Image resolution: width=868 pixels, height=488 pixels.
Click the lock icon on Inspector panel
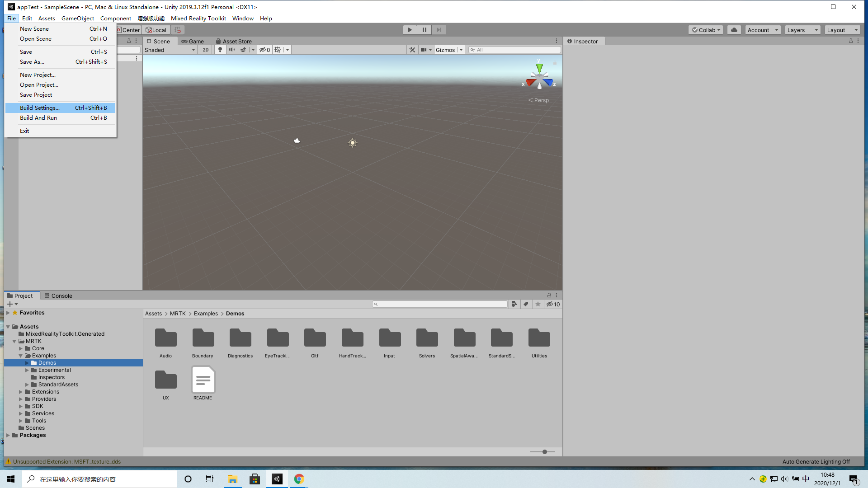[850, 41]
